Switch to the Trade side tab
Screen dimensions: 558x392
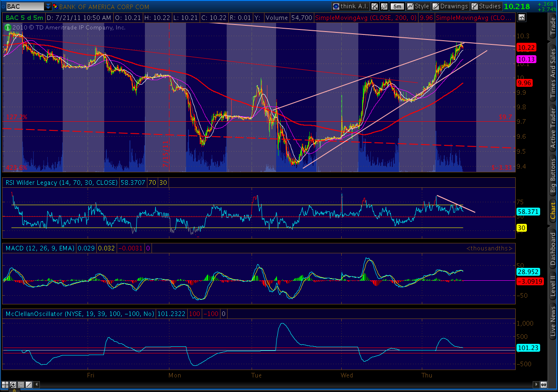point(553,27)
